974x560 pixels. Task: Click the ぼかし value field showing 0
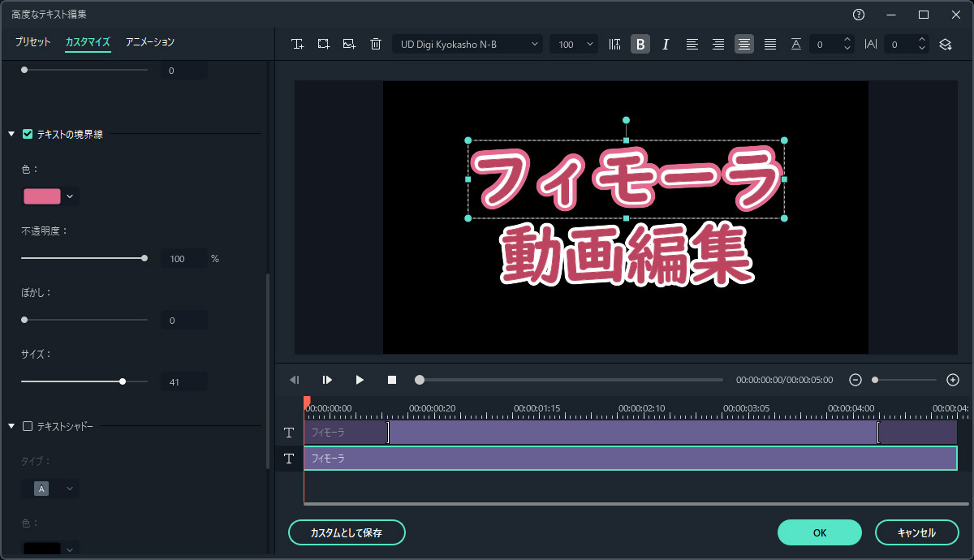(183, 321)
